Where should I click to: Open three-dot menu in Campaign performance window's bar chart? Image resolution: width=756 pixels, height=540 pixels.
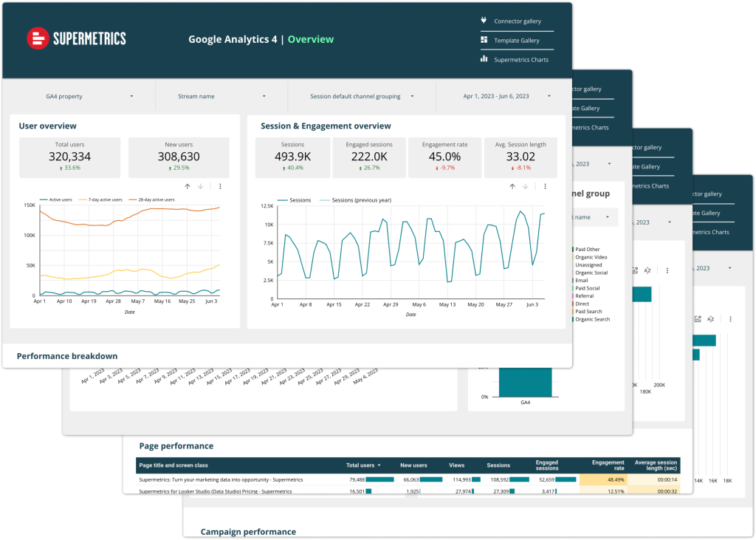coord(730,319)
